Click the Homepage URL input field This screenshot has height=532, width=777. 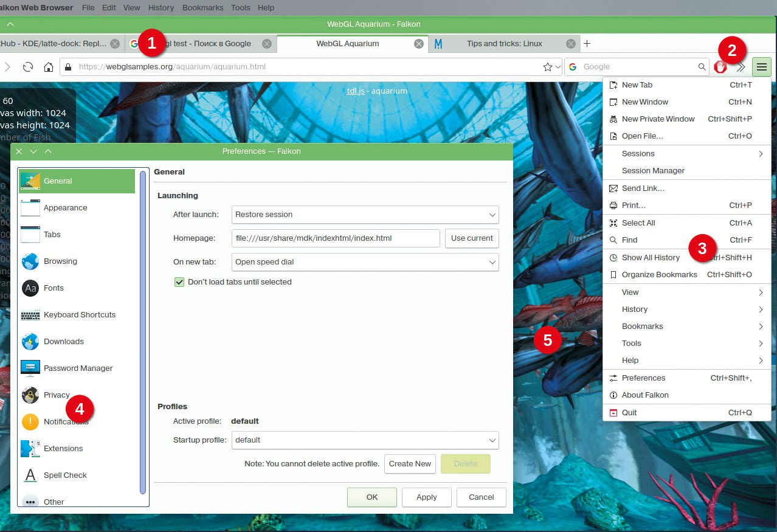click(x=336, y=238)
